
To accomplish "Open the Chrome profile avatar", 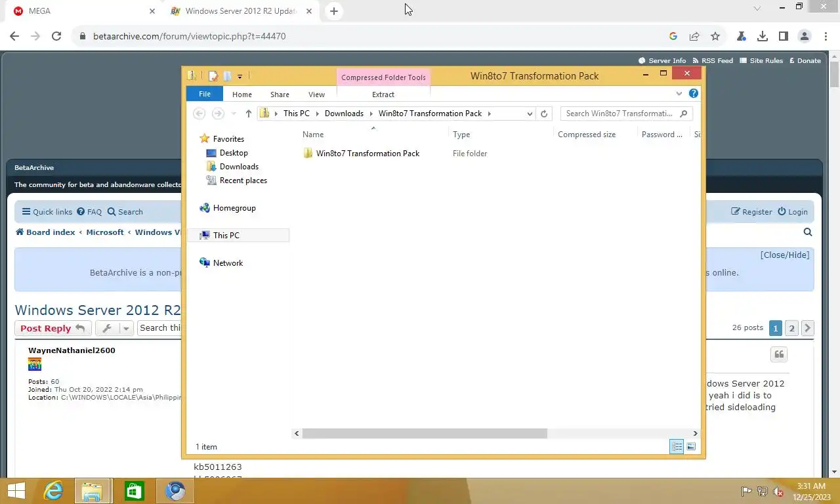I will point(805,36).
